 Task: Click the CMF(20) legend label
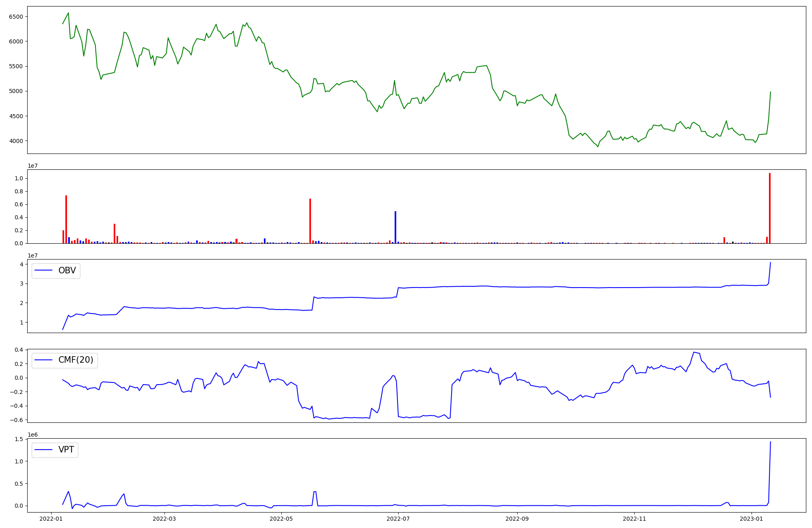[x=76, y=360]
